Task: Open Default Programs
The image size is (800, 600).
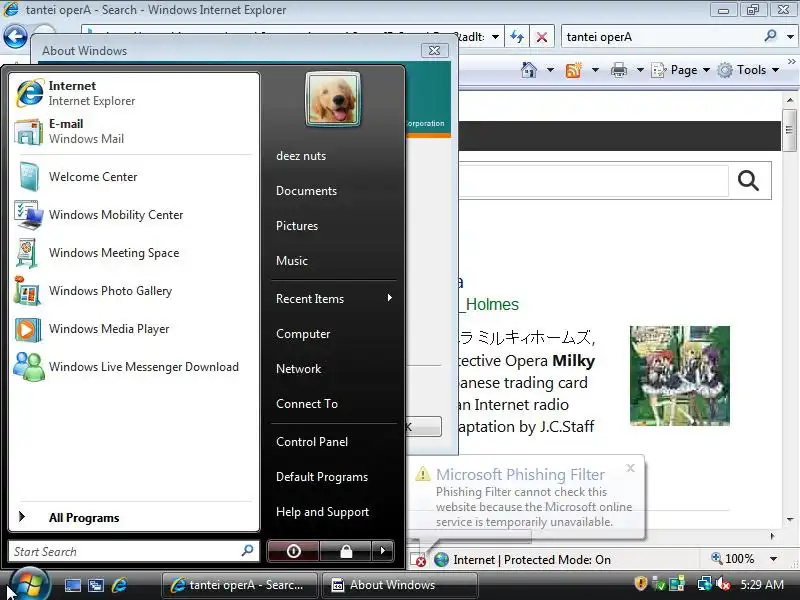Action: click(x=322, y=477)
